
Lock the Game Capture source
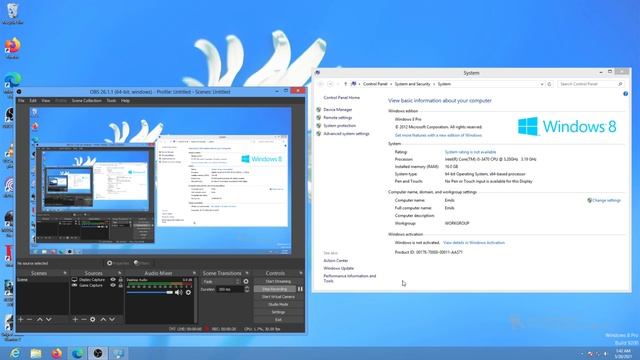(x=120, y=285)
